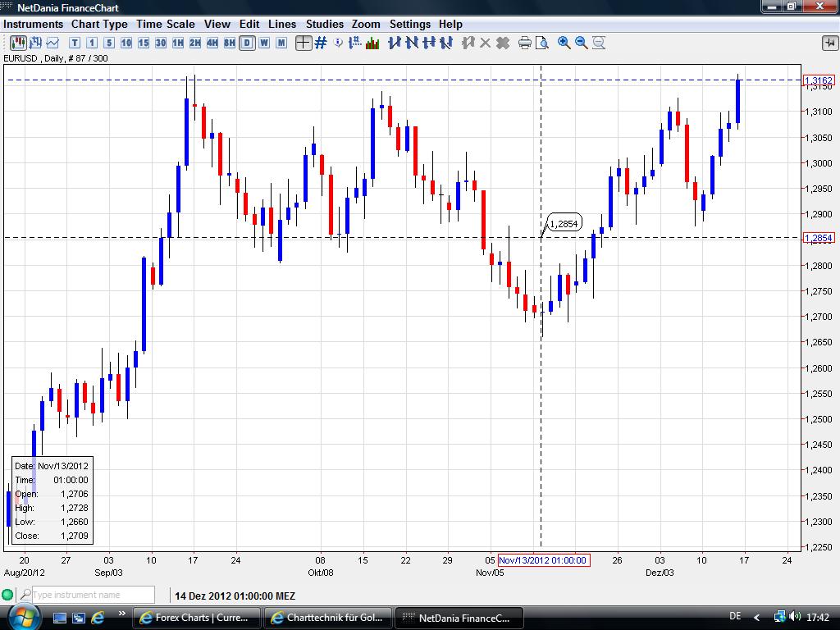This screenshot has width=840, height=630.
Task: Select the rising trend line tool
Action: click(x=395, y=43)
